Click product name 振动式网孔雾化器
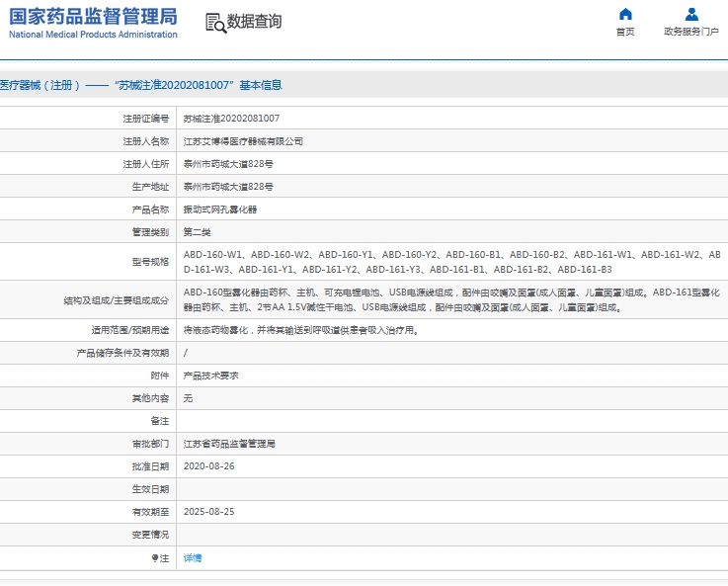The height and width of the screenshot is (586, 728). coord(220,209)
